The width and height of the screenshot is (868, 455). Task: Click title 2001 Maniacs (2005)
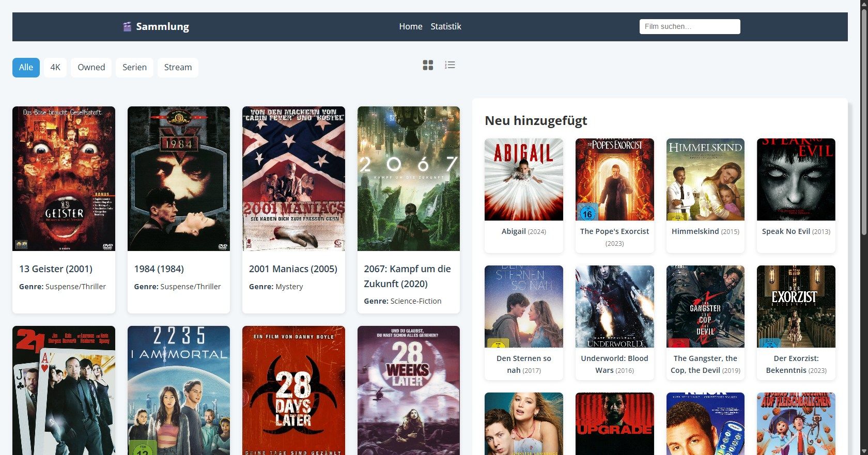click(293, 269)
